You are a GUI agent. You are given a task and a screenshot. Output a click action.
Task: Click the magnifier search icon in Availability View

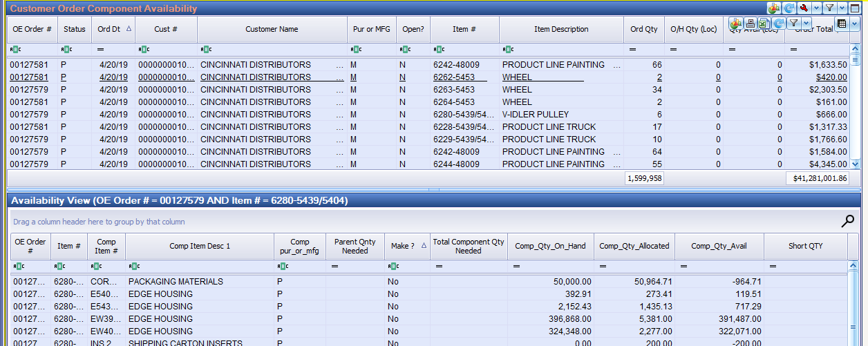848,221
